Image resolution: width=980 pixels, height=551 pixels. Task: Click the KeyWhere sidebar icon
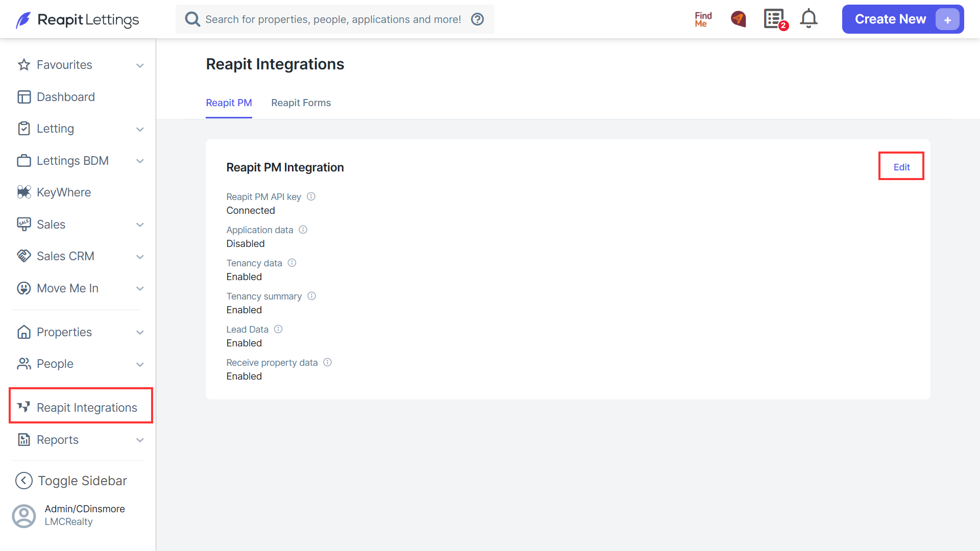[x=24, y=192]
